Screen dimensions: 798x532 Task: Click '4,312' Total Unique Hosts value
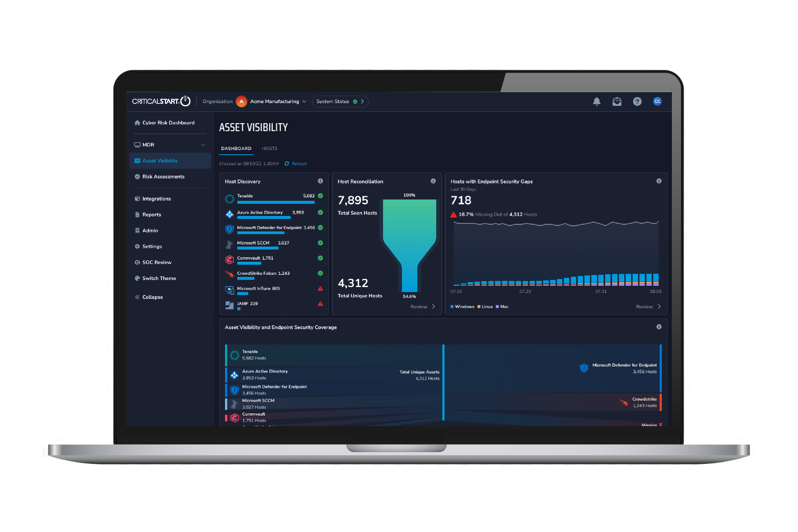point(353,283)
